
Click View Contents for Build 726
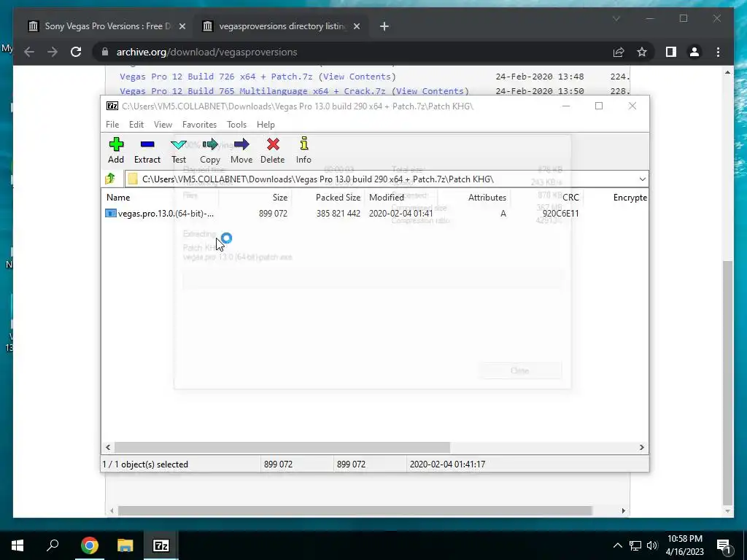357,77
